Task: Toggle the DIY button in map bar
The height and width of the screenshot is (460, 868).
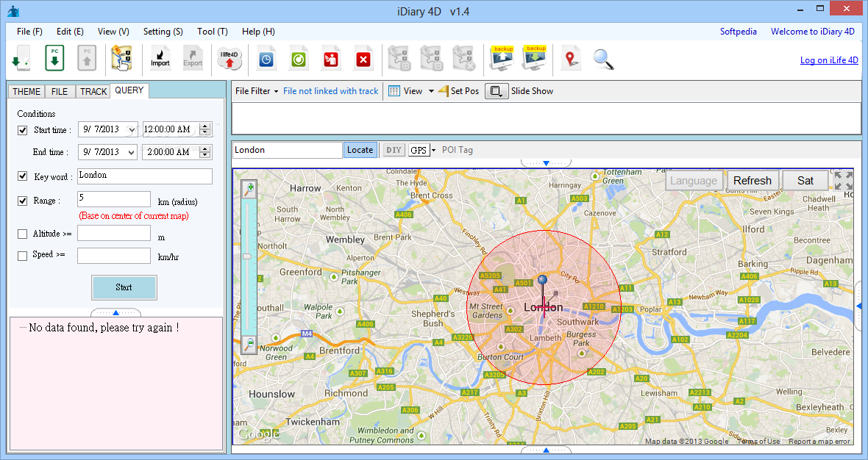Action: pos(394,150)
